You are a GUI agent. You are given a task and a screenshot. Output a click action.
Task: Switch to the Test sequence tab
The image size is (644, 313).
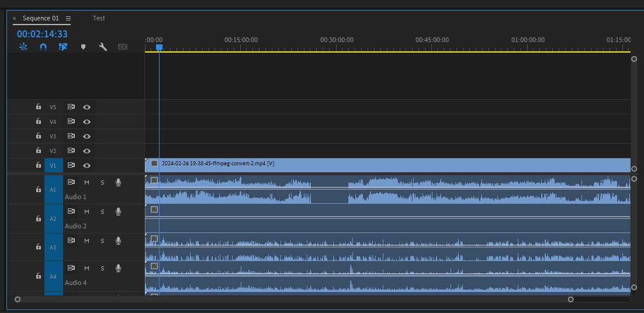[99, 18]
